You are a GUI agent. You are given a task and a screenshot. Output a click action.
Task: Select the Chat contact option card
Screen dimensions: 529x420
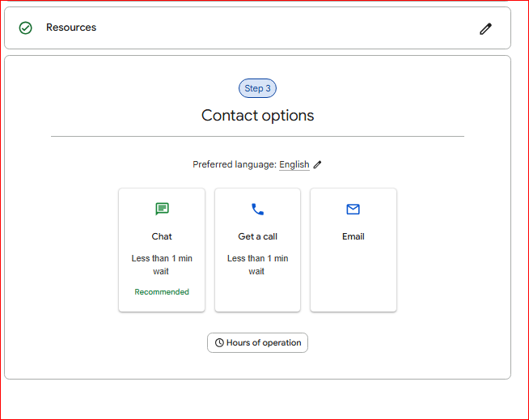[162, 250]
